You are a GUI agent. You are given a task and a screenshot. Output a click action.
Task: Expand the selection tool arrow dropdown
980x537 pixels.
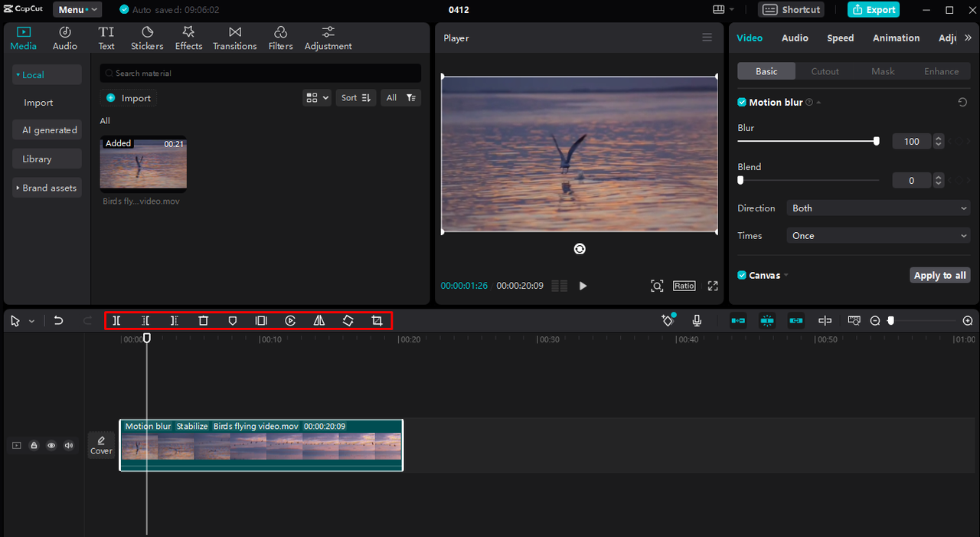(x=31, y=322)
